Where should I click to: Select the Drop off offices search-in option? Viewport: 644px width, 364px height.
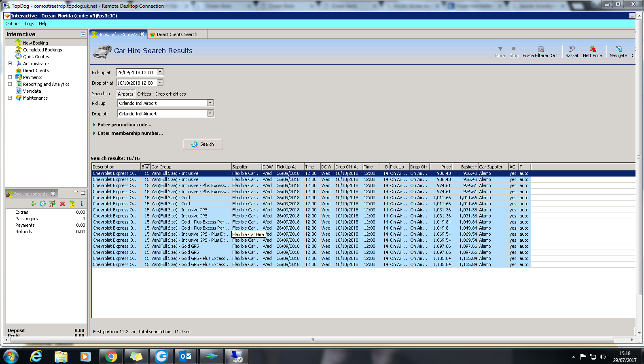171,94
